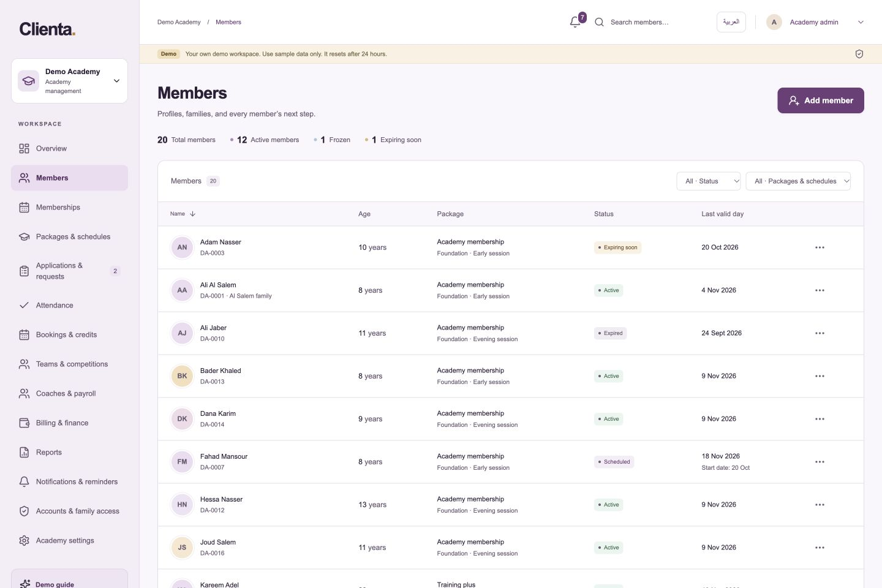
Task: Click the Demo Academy breadcrumb link
Action: (x=179, y=22)
